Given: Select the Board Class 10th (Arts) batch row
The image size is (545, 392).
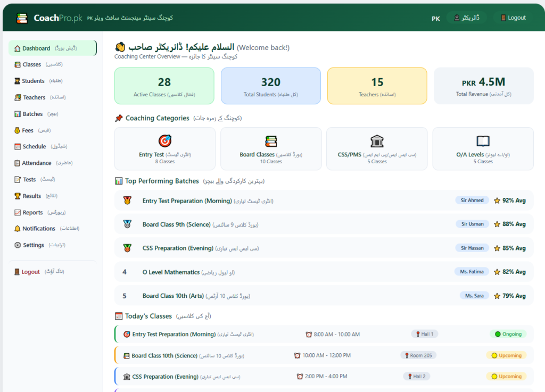Looking at the screenshot, I should pyautogui.click(x=324, y=296).
